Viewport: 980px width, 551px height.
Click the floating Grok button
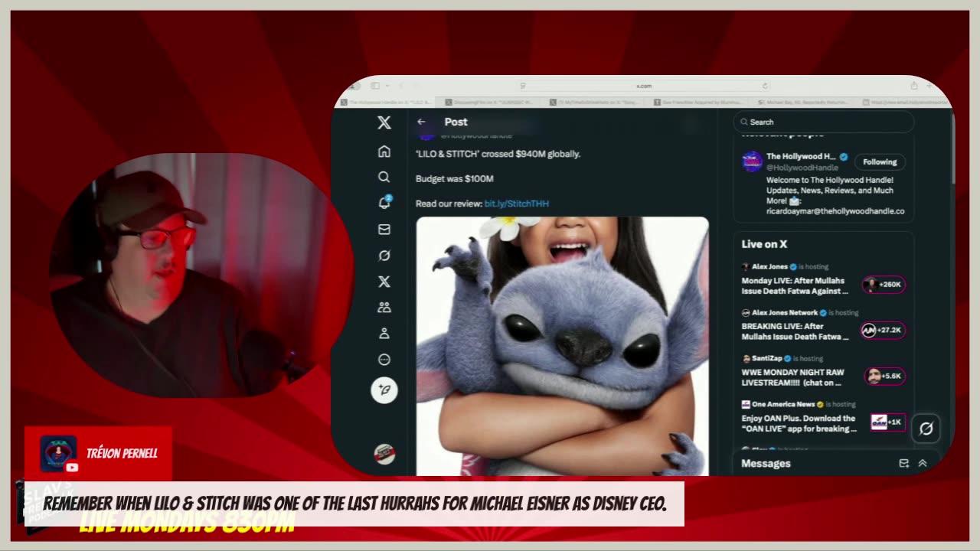tap(926, 429)
